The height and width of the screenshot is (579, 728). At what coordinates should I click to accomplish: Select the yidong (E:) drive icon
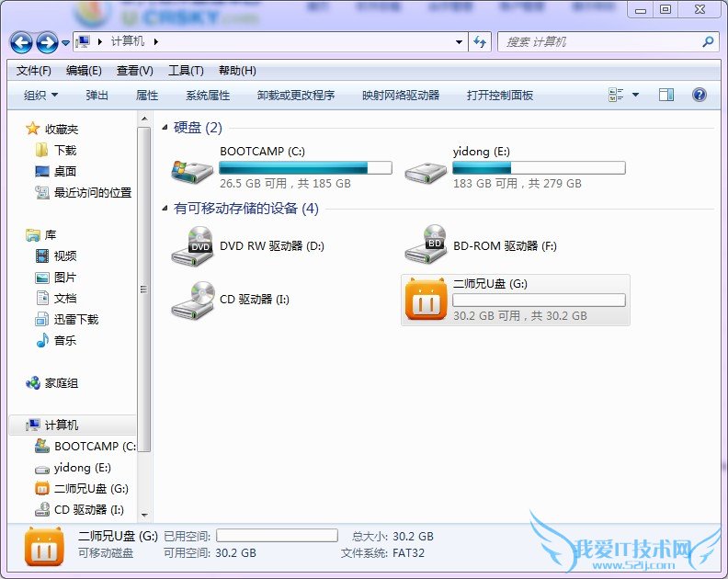[425, 171]
